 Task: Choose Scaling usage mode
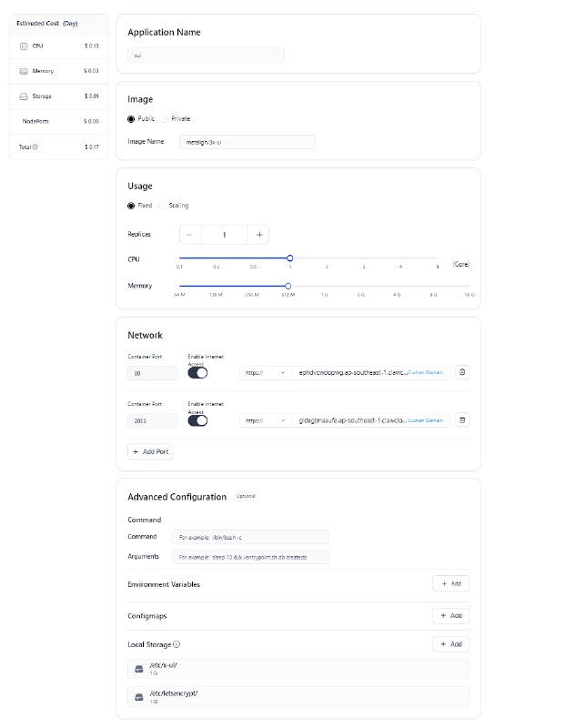point(163,206)
